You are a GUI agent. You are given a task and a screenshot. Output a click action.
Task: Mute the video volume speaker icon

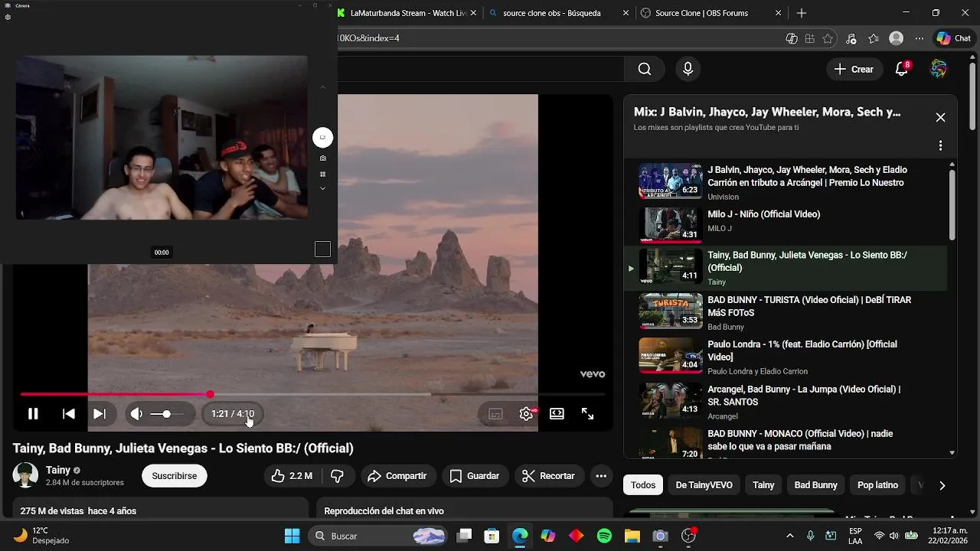click(x=136, y=414)
